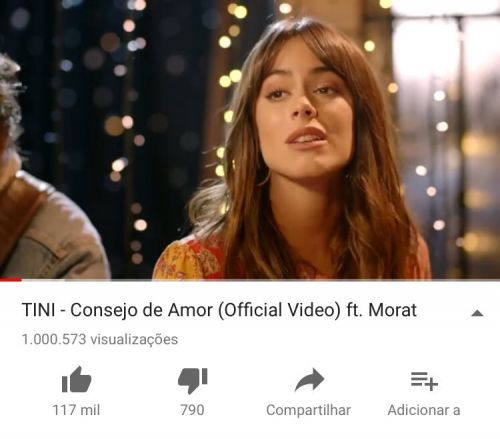Tap the curved share arrow icon
Viewport: 500px width, 439px height.
309,379
